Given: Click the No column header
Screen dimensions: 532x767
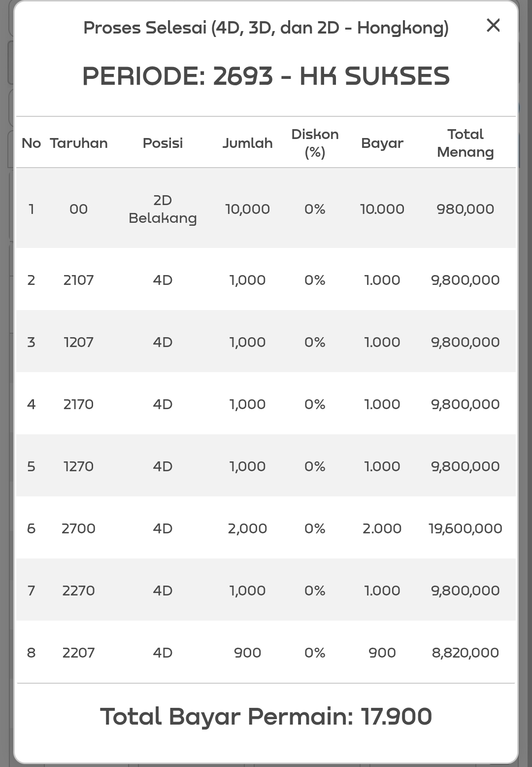Looking at the screenshot, I should pos(31,143).
